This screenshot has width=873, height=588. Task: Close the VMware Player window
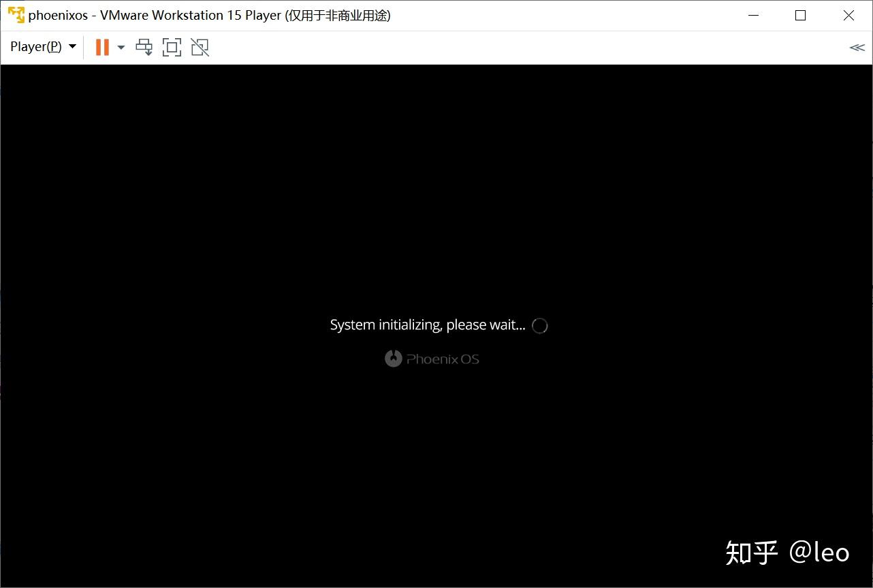(x=848, y=15)
